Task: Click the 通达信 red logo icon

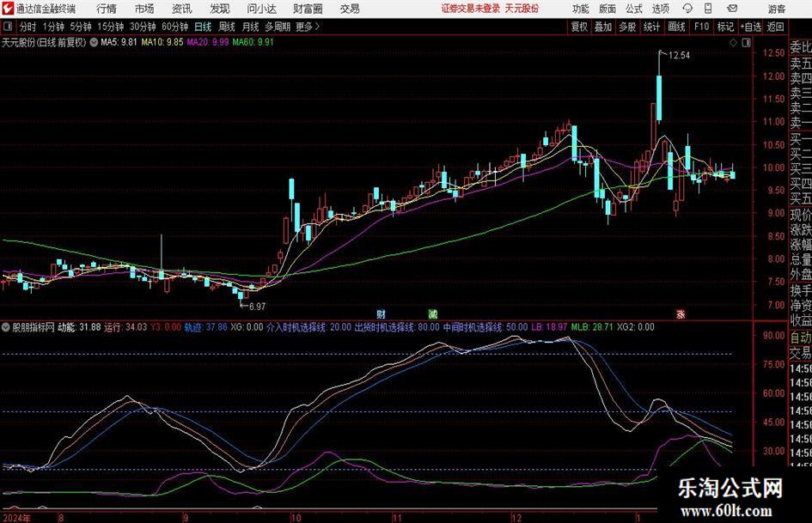Action: point(7,9)
